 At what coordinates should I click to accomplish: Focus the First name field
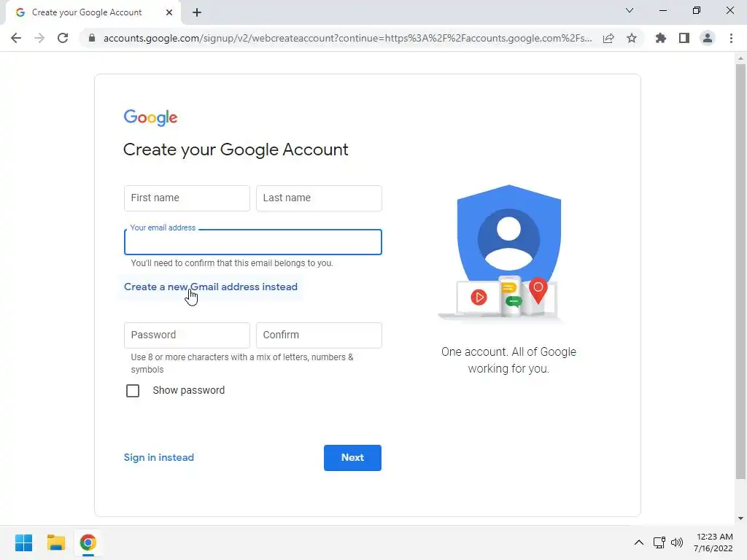pos(187,198)
